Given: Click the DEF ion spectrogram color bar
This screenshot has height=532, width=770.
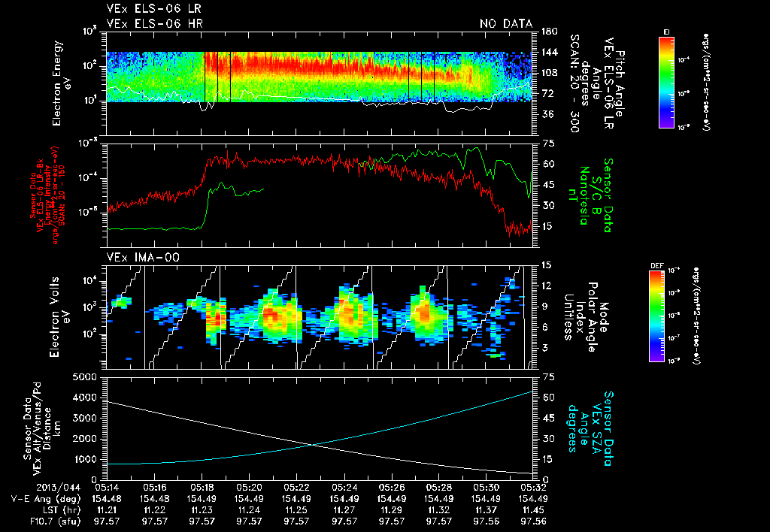Looking at the screenshot, I should tap(657, 316).
